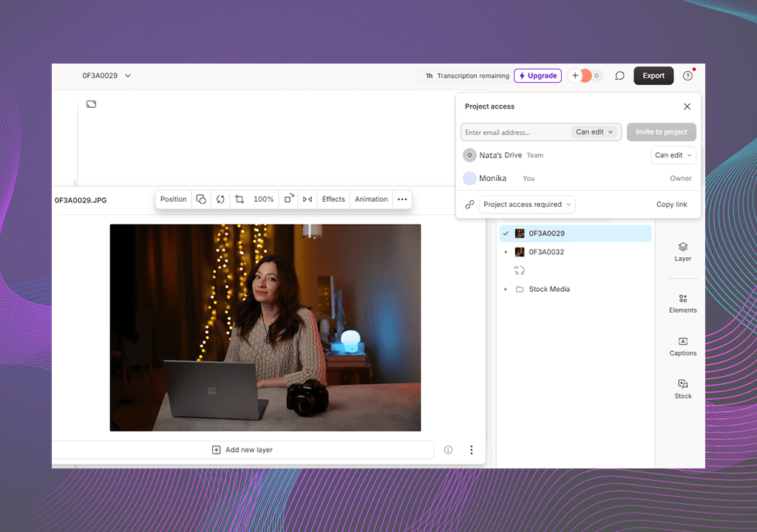Image resolution: width=757 pixels, height=532 pixels.
Task: Click the orange user avatar in header
Action: 585,76
